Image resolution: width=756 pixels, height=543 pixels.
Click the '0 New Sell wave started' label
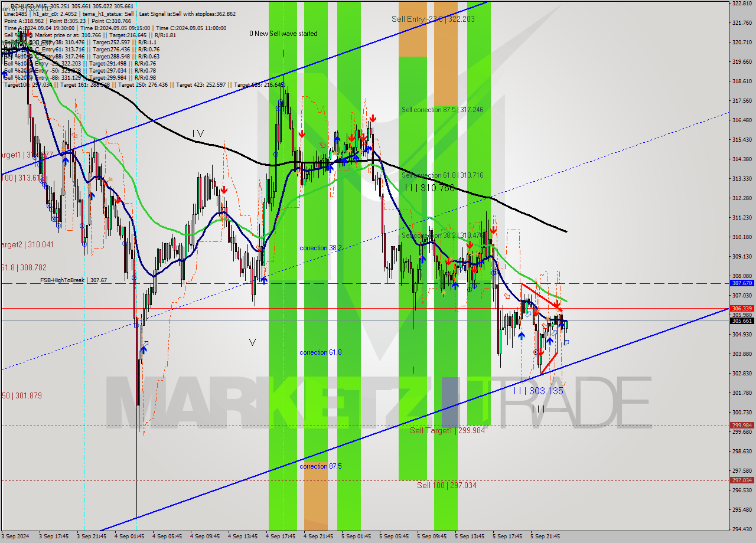pyautogui.click(x=283, y=34)
